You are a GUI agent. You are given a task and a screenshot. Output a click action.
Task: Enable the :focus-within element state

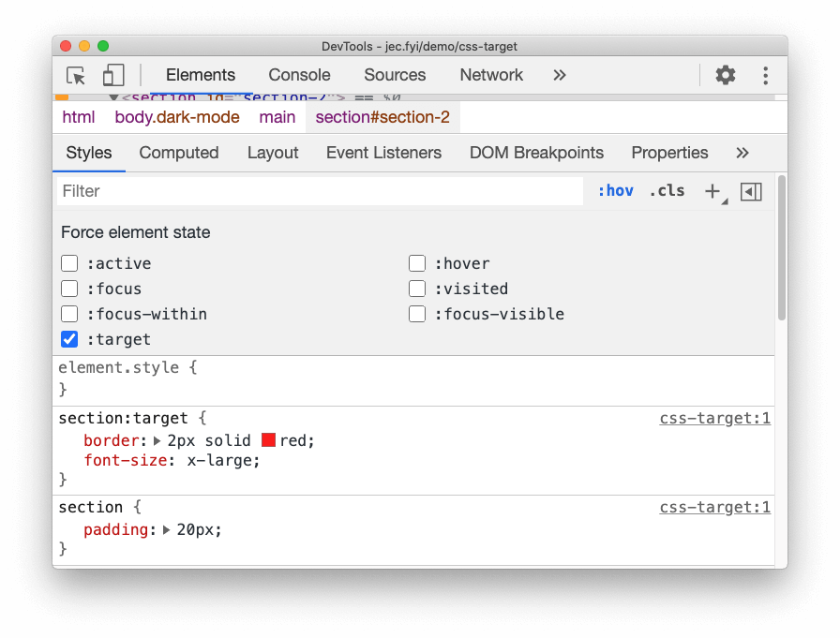69,314
